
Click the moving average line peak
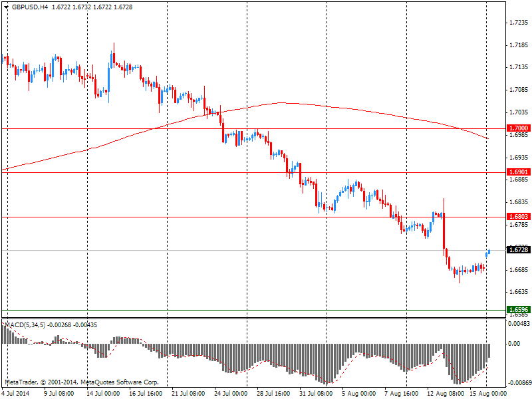click(281, 102)
